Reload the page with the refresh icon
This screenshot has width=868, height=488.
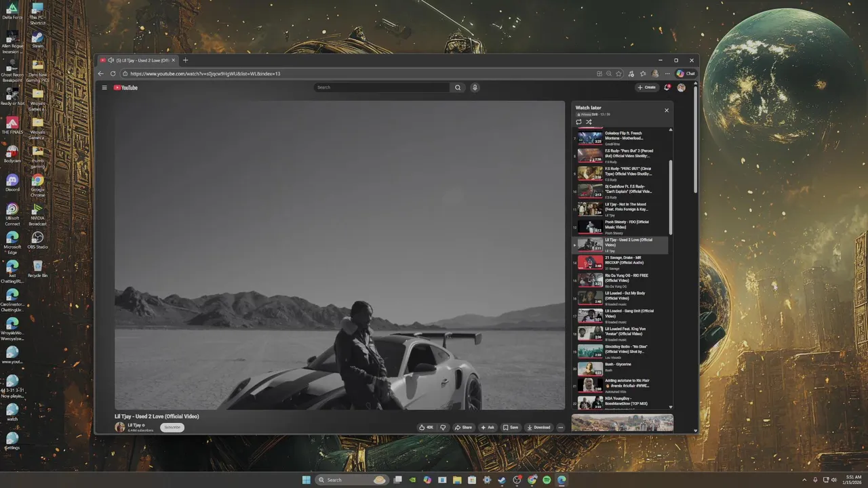(x=113, y=73)
